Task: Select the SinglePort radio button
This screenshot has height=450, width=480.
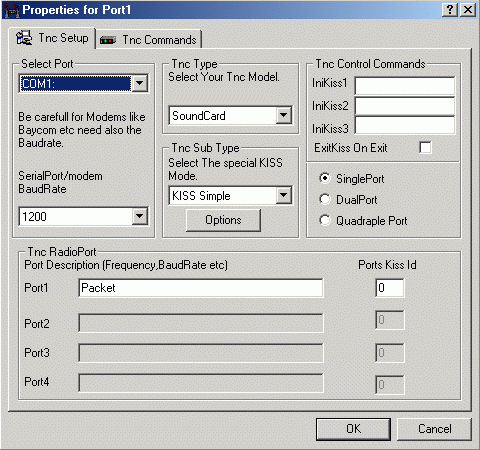Action: tap(325, 178)
